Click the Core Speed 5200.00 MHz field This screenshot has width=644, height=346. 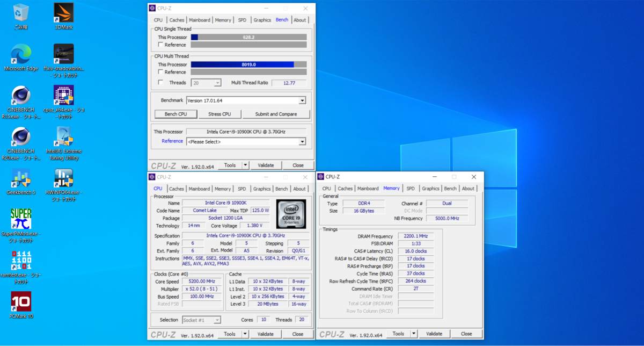coord(202,282)
